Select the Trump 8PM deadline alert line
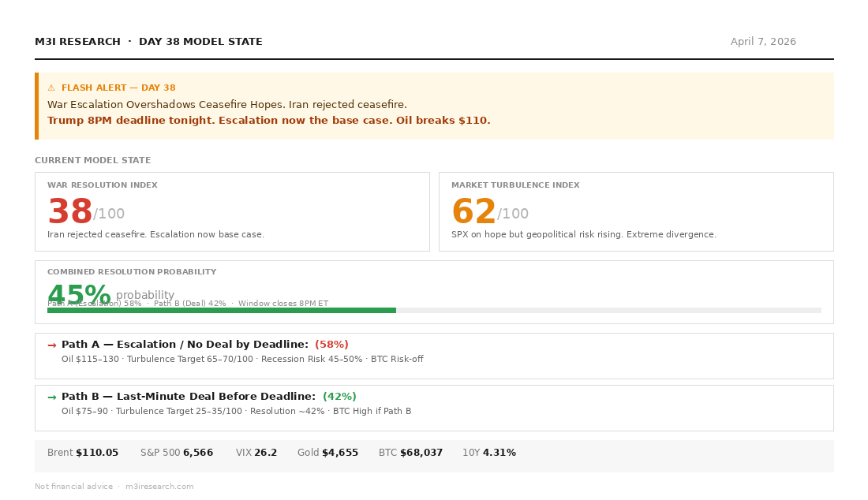The height and width of the screenshot is (500, 868). click(x=268, y=121)
